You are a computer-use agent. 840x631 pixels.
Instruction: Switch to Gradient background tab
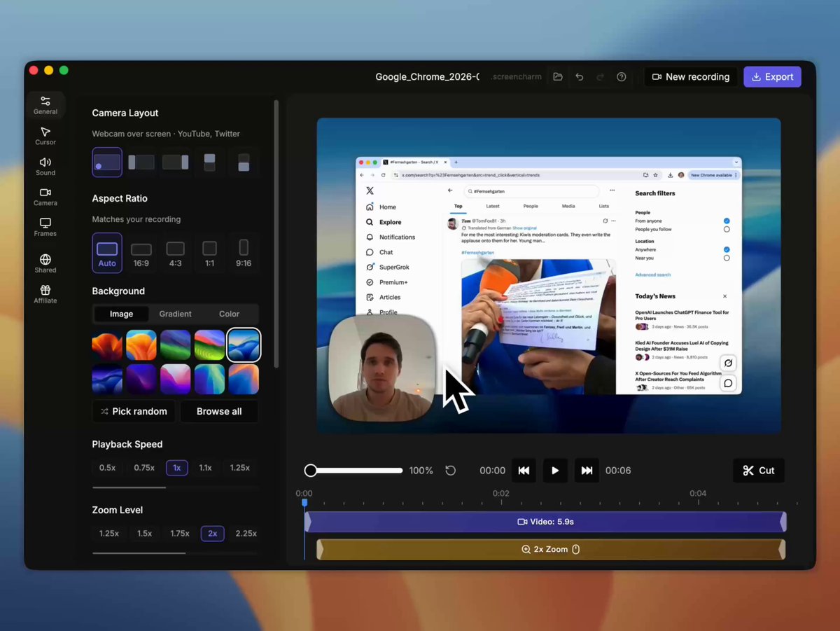[176, 314]
